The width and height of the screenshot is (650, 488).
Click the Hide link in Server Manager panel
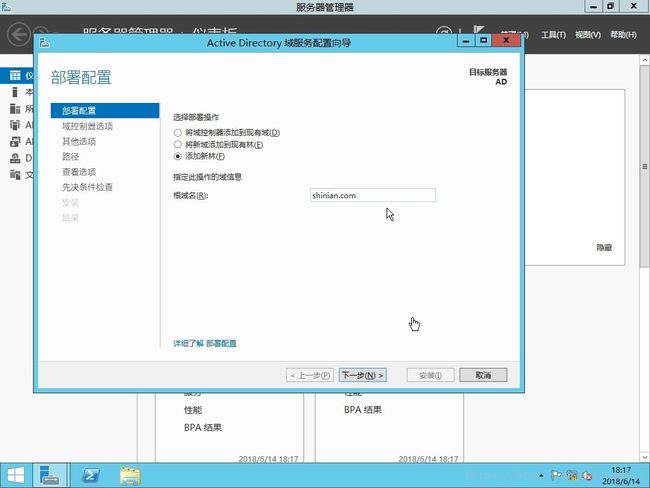point(604,248)
